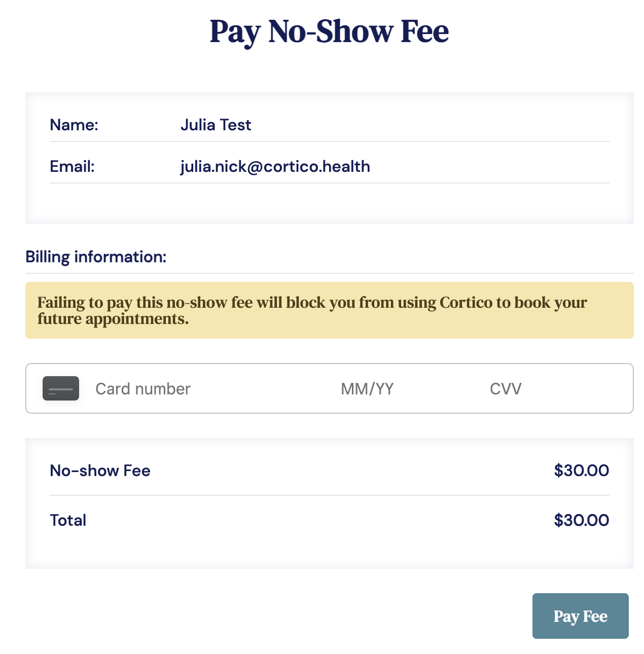Click the No-show Fee line item label
Screen dimensions: 644x654
(100, 470)
